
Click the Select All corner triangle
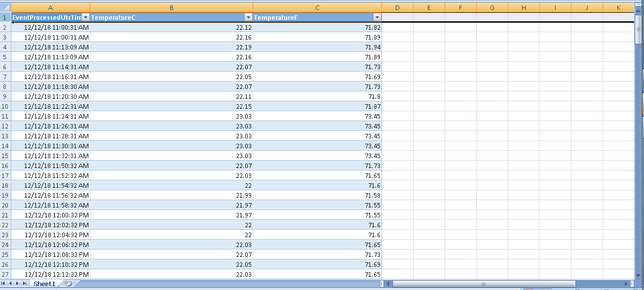click(5, 7)
